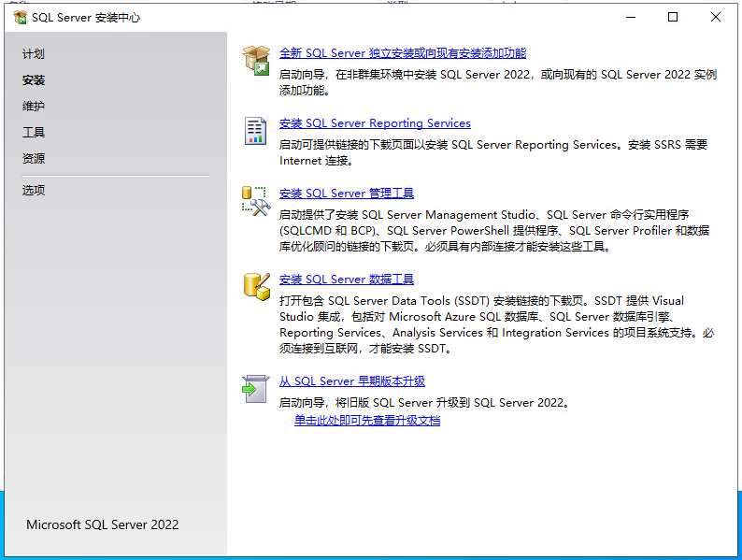This screenshot has height=560, width=742.
Task: Click the management tools hammer-wrench icon
Action: [256, 201]
